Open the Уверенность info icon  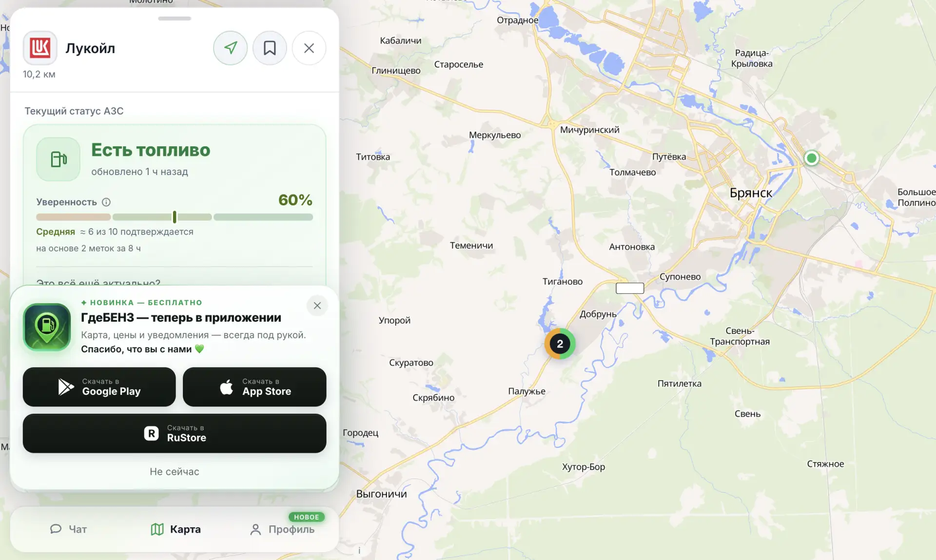coord(106,202)
